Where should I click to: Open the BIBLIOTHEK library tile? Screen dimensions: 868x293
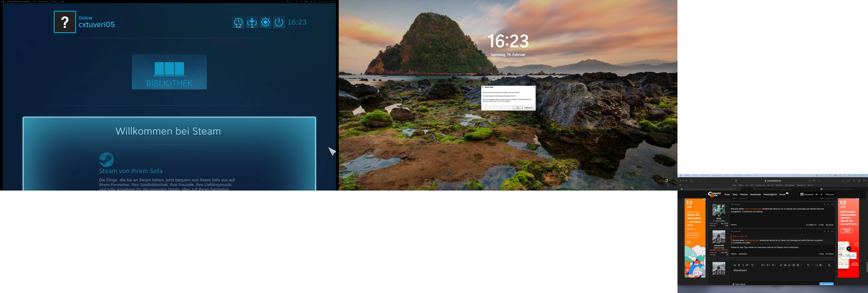coord(169,72)
